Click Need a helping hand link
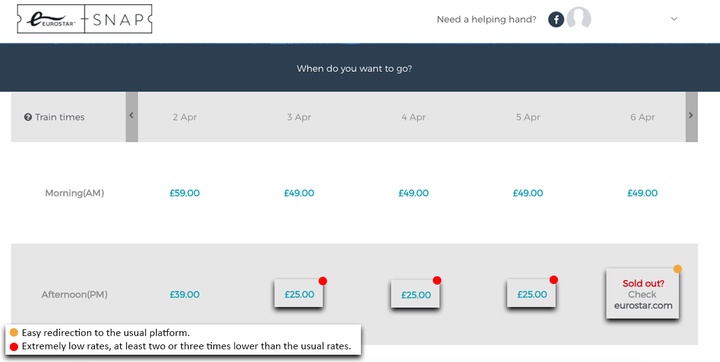Screen dimensions: 720x362 coord(486,19)
